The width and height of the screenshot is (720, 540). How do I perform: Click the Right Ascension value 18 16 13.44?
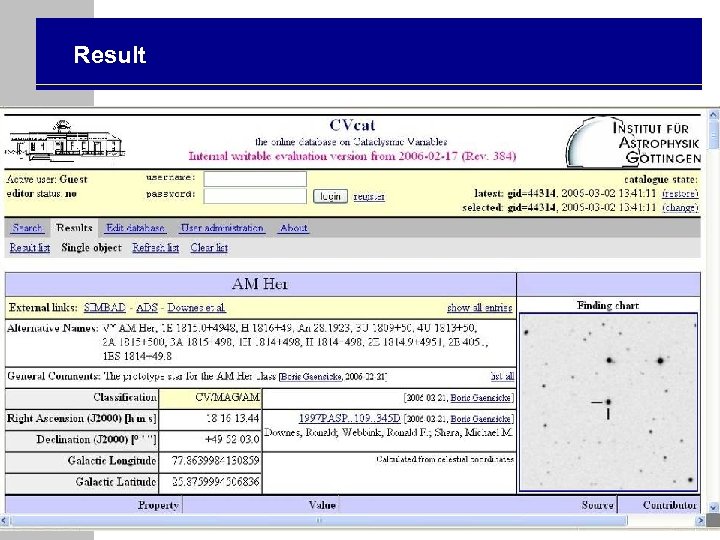233,418
